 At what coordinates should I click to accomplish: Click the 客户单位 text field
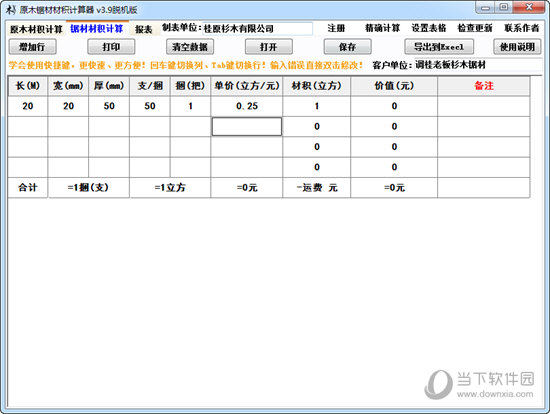coord(478,65)
